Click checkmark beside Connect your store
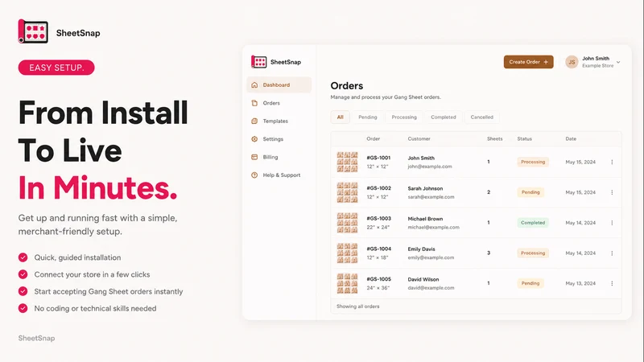 [x=23, y=274]
